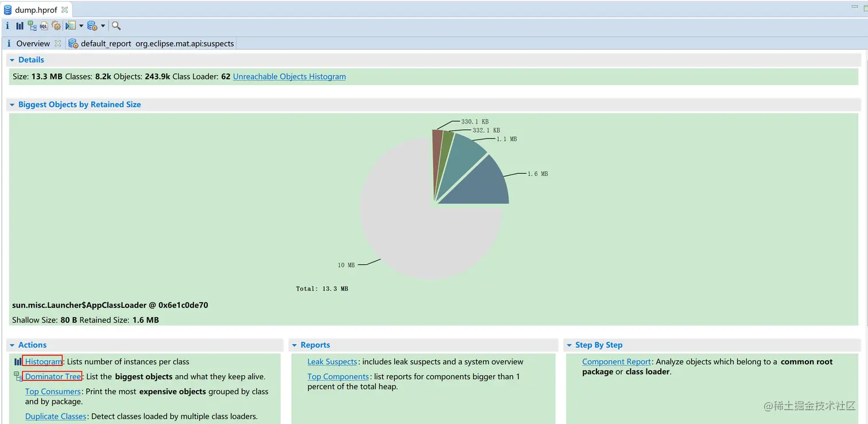Close the dump.hprof editor tab
This screenshot has height=424, width=868.
pyautogui.click(x=65, y=10)
